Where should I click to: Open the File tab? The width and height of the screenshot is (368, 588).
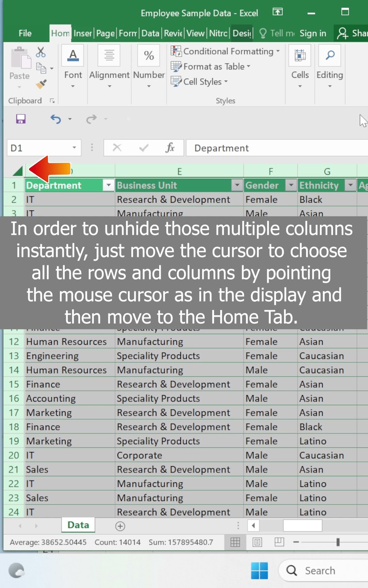tap(25, 33)
